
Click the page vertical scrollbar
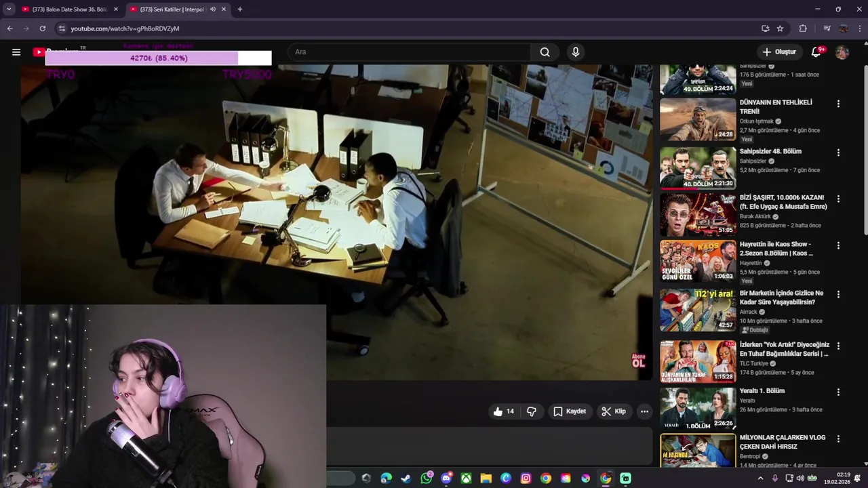point(865,149)
